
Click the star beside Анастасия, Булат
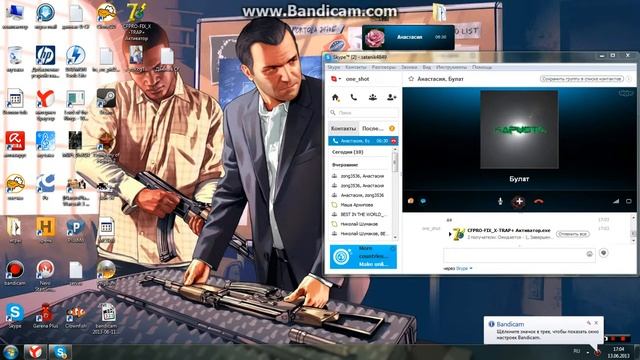(411, 79)
